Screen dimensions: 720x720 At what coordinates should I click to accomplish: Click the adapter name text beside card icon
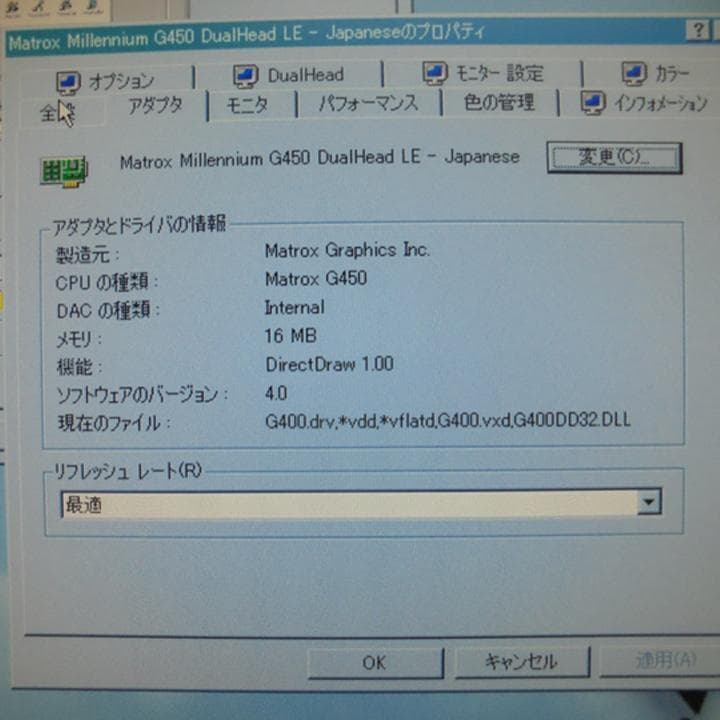click(320, 159)
